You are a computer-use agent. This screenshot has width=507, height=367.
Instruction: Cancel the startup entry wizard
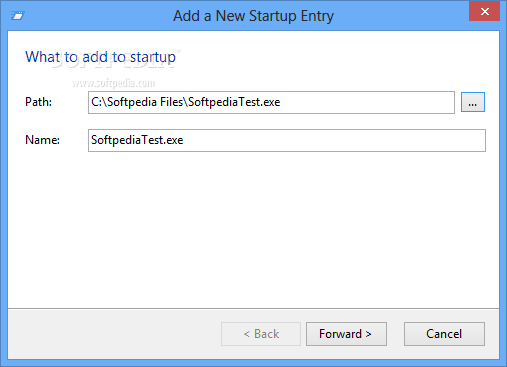[444, 334]
